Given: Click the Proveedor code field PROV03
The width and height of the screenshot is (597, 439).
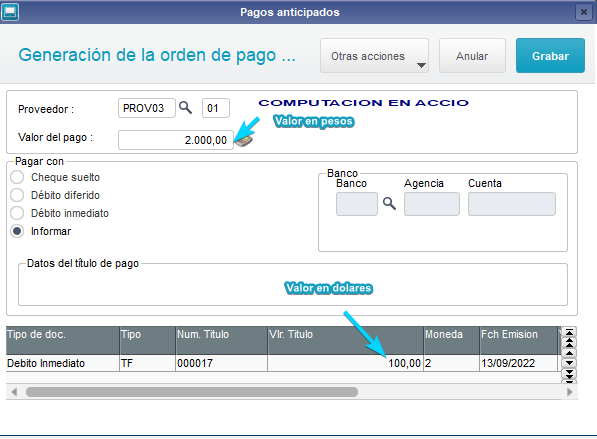Looking at the screenshot, I should click(x=147, y=108).
